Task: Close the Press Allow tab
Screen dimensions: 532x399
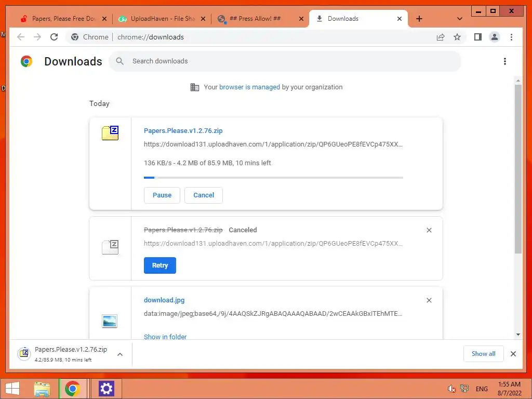Action: (x=301, y=19)
